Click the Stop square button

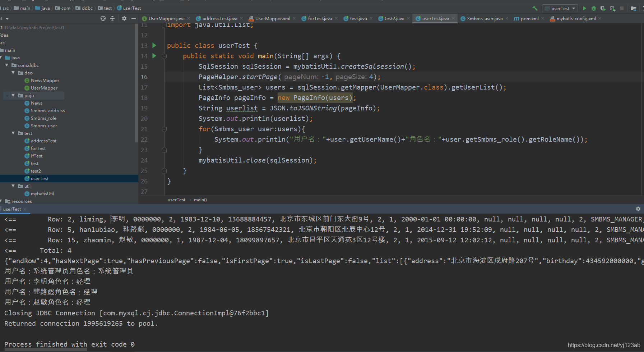[x=622, y=8]
